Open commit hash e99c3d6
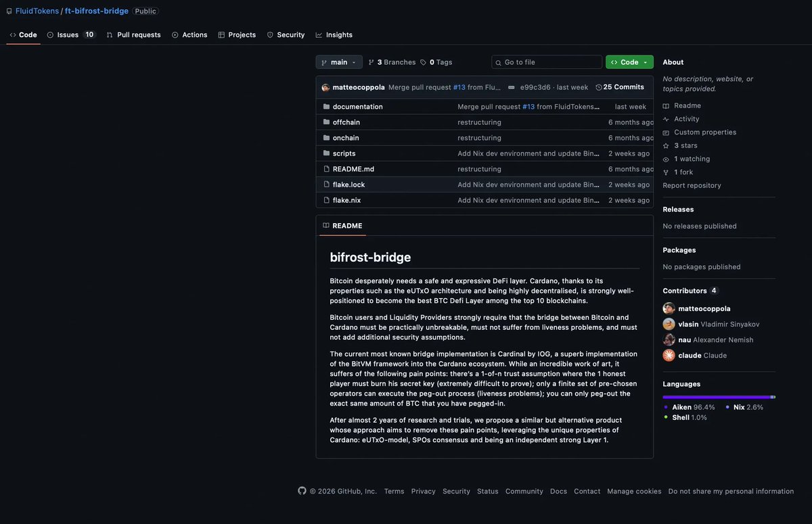812x524 pixels. 535,87
